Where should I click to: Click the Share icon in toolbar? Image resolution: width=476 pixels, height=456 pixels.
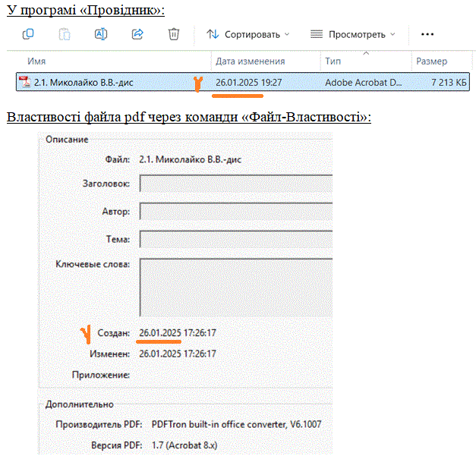[x=137, y=34]
